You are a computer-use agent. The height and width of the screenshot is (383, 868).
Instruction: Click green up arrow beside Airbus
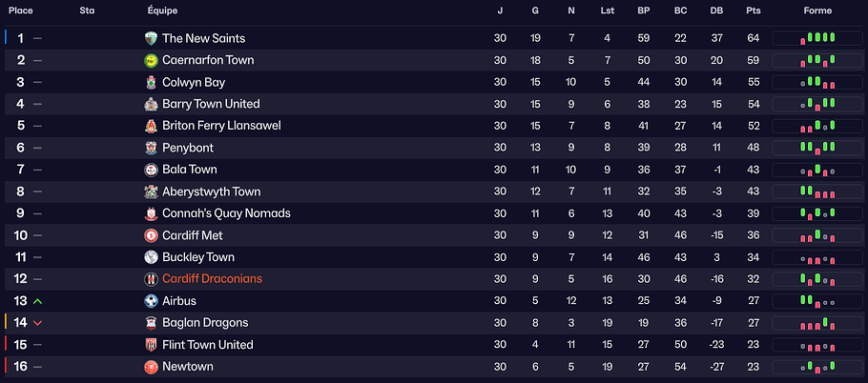(x=37, y=301)
